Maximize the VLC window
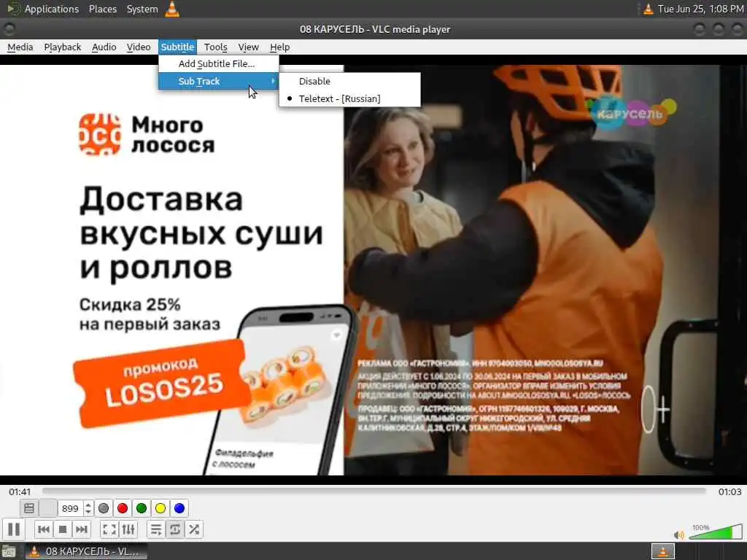 click(x=718, y=29)
